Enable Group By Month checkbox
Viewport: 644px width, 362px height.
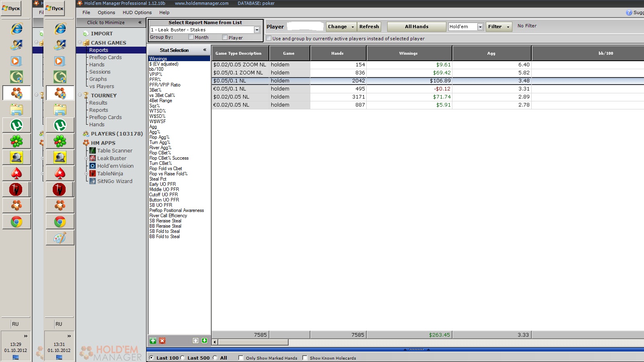(x=191, y=37)
